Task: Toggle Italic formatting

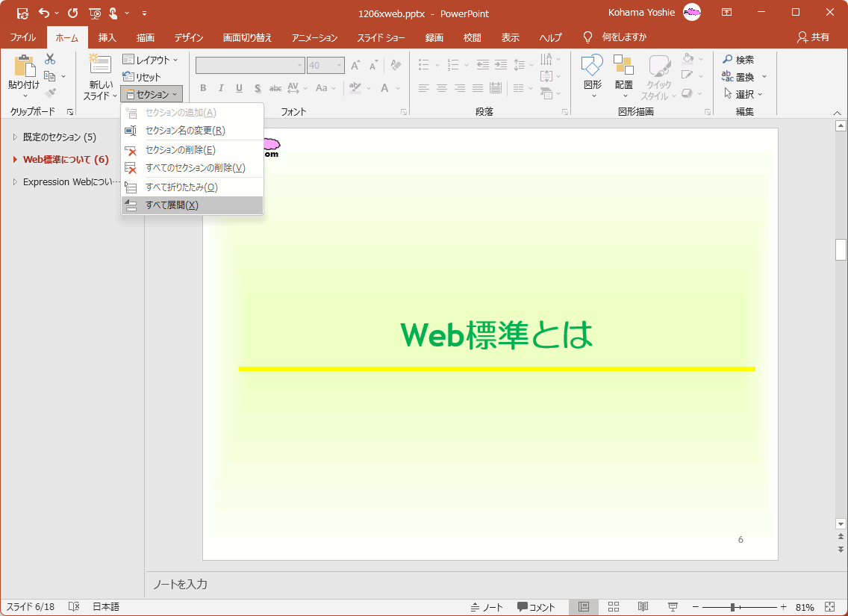Action: tap(221, 88)
